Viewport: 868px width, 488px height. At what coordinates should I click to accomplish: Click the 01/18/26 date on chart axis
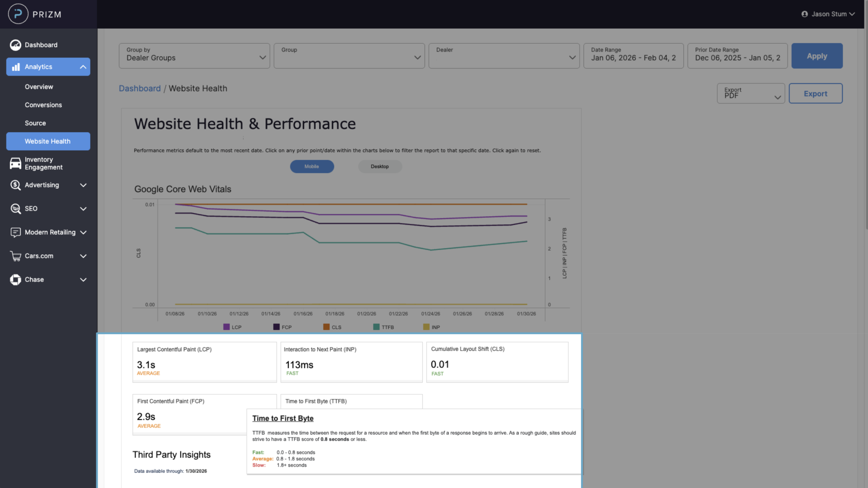[335, 314]
